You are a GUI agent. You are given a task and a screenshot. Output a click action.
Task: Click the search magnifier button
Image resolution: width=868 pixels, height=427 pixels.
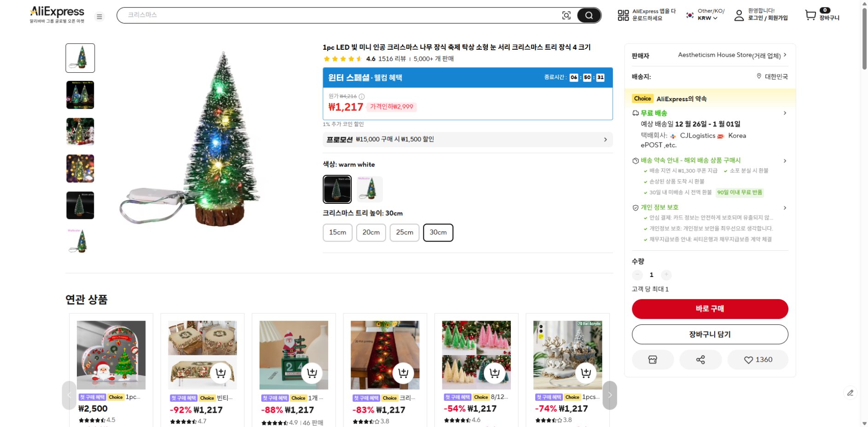pos(589,15)
